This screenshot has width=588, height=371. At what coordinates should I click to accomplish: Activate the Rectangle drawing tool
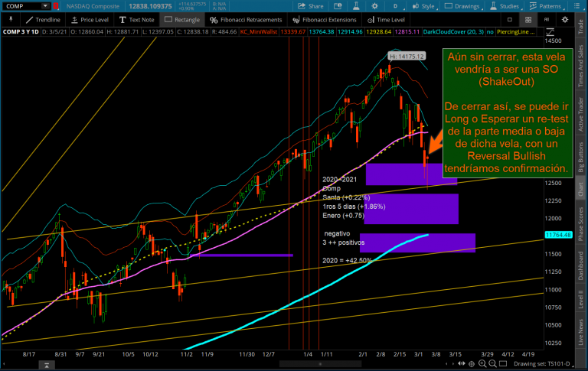click(x=182, y=20)
